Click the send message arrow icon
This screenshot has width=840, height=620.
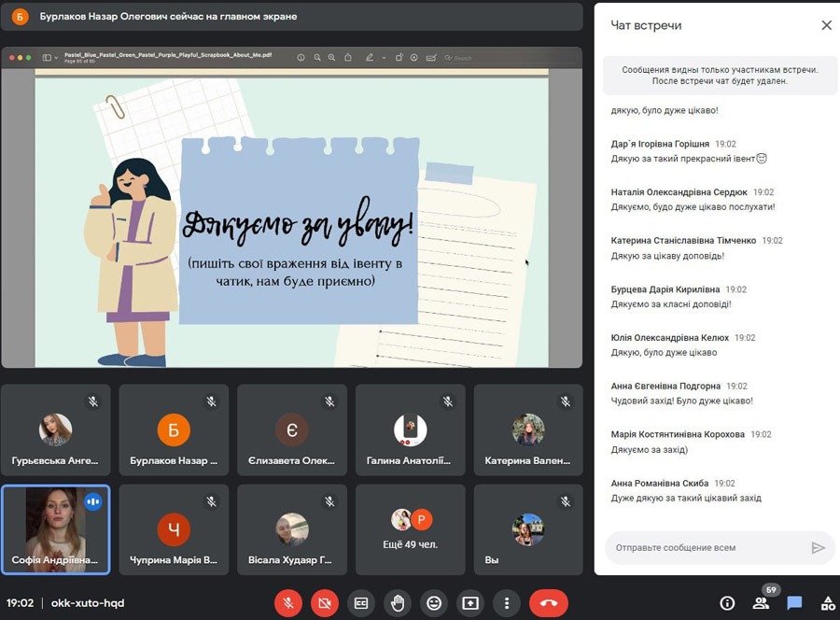pyautogui.click(x=818, y=548)
